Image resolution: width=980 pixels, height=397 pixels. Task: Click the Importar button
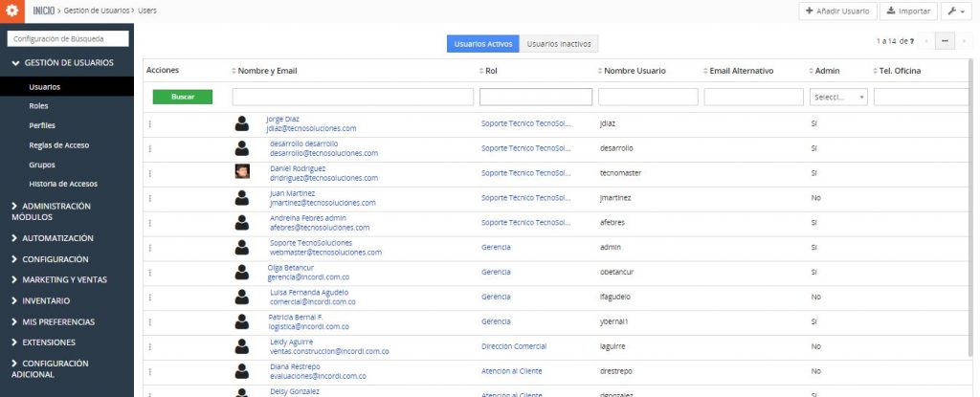(904, 11)
